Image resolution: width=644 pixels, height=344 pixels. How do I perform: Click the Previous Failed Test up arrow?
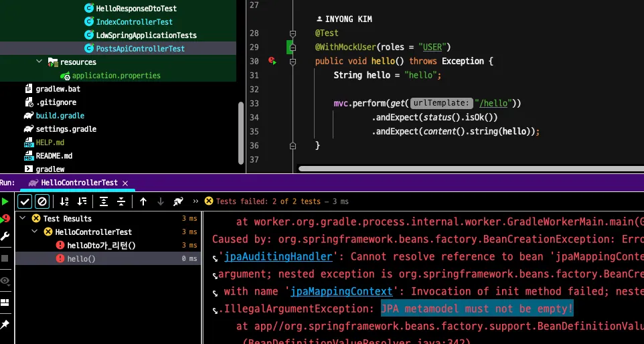pyautogui.click(x=143, y=201)
